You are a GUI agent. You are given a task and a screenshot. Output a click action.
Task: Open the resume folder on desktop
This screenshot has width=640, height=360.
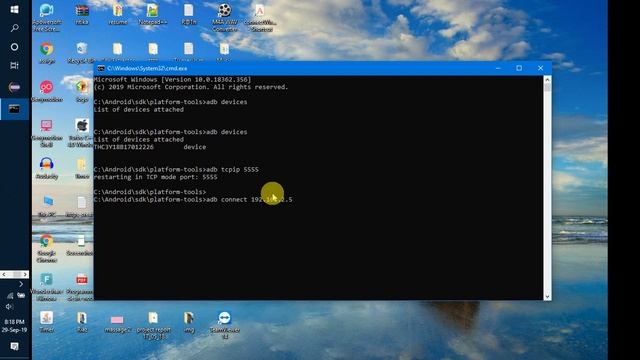(118, 15)
